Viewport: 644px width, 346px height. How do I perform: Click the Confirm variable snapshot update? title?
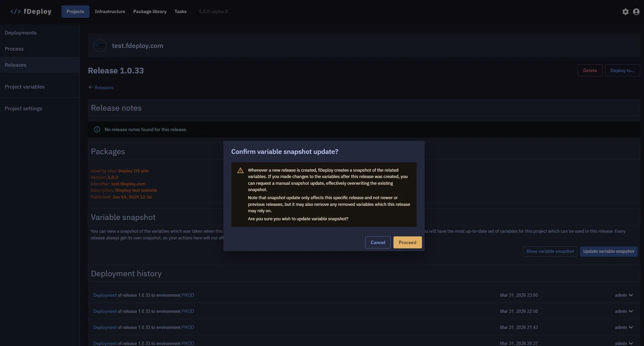pyautogui.click(x=285, y=152)
